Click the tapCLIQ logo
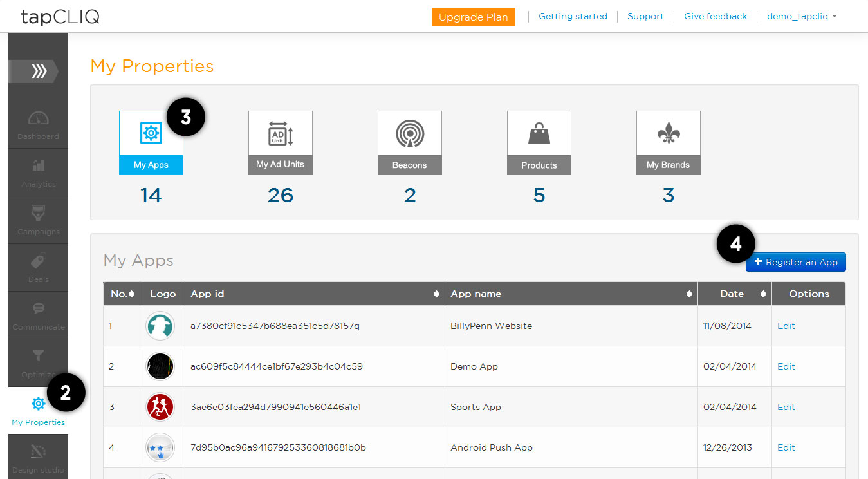The width and height of the screenshot is (868, 479). click(x=60, y=17)
